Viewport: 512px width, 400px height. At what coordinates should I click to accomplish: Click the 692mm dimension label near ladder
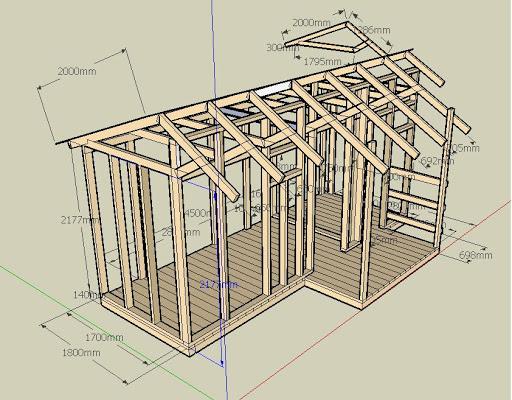[437, 161]
